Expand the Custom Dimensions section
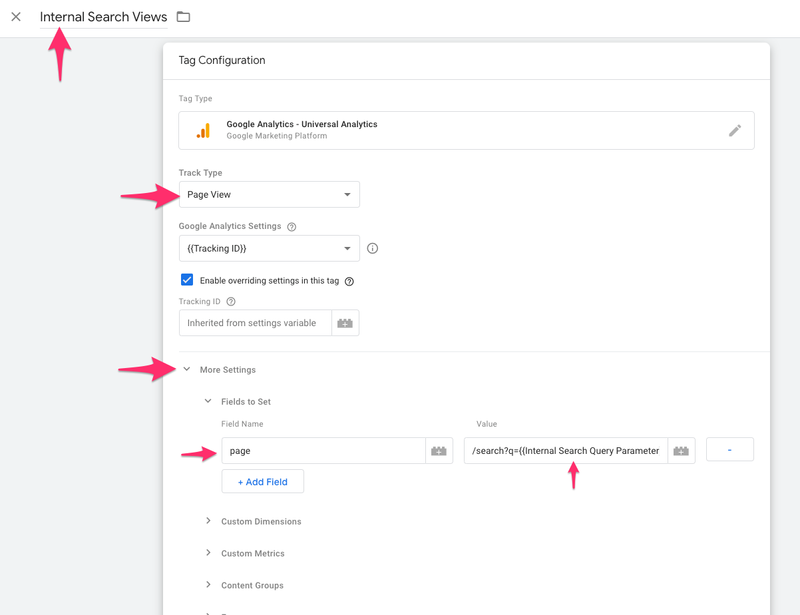This screenshot has height=615, width=800. tap(208, 521)
